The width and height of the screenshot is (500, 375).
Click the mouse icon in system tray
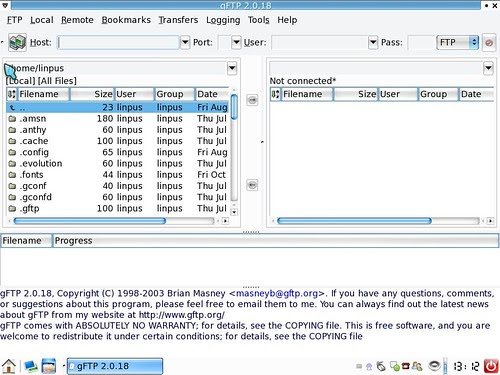coord(381,366)
